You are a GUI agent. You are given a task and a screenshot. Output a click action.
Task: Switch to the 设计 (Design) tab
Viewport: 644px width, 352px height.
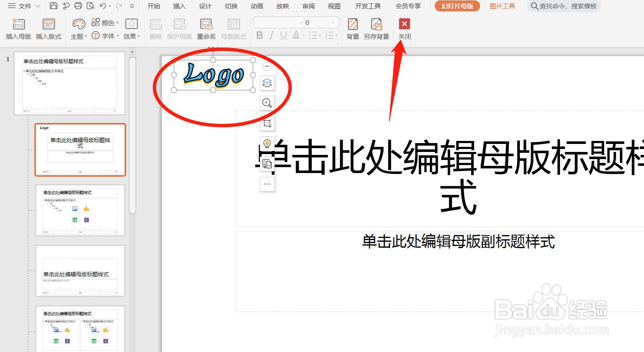tap(205, 6)
